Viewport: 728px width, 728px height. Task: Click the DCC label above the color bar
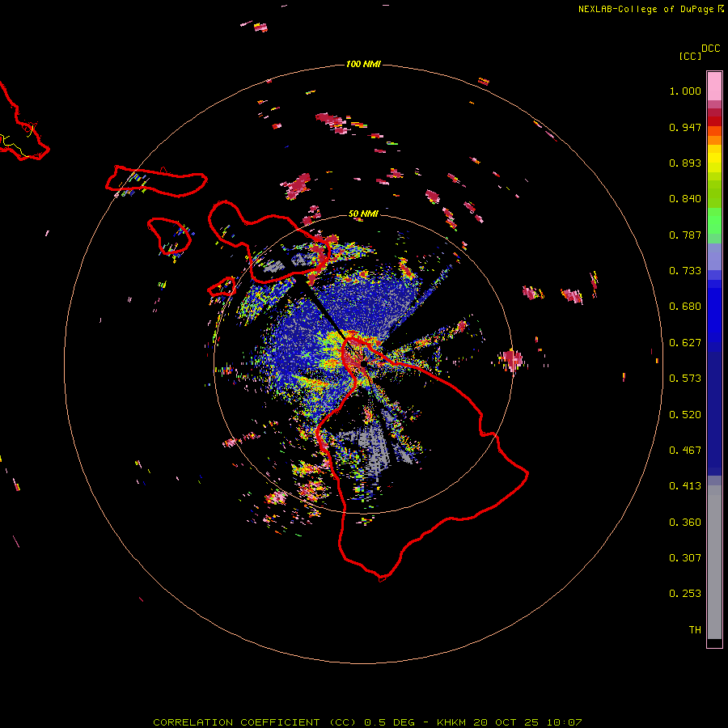point(711,49)
